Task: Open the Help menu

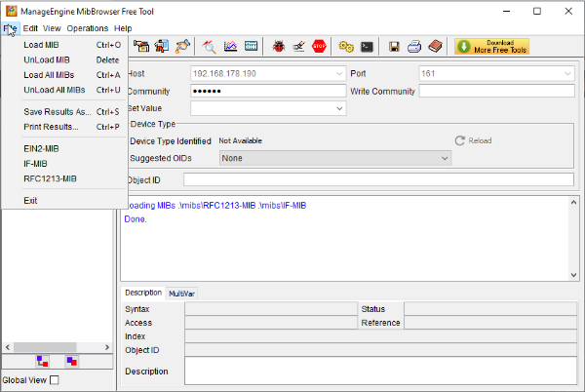Action: [123, 28]
